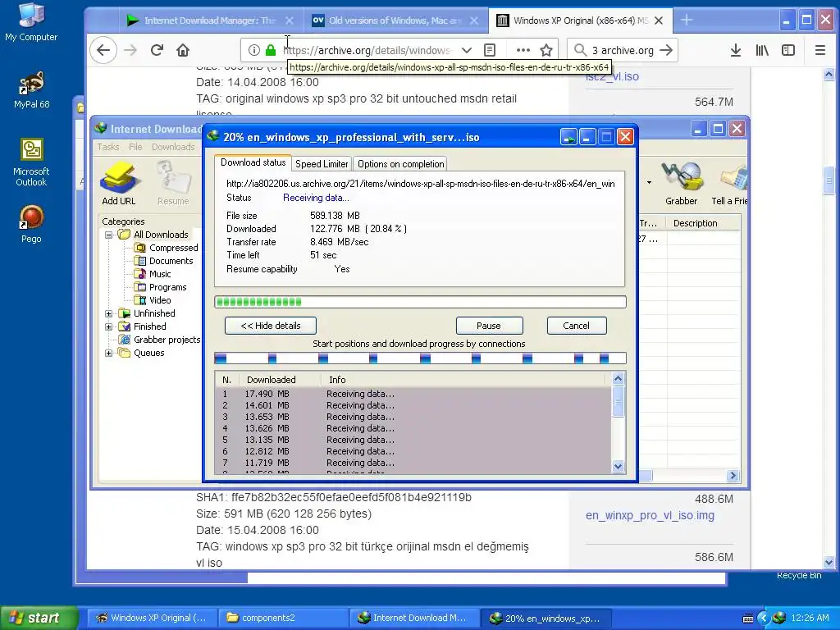Expand the Queues tree node
Screen dimensions: 840x630
109,353
